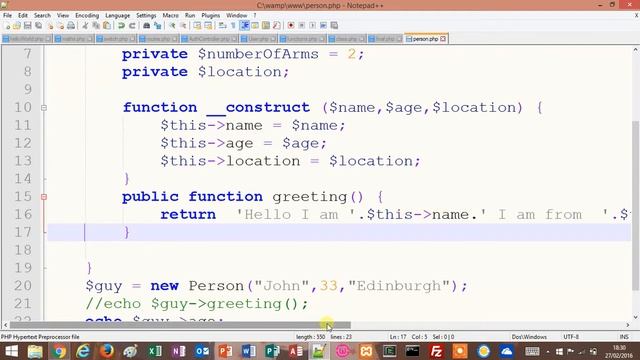The image size is (640, 360).
Task: Click the Close document toolbar icon
Action: point(50,25)
